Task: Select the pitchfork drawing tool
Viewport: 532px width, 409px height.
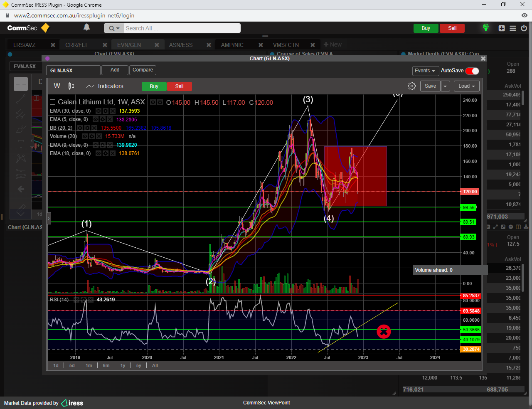Action: [21, 114]
